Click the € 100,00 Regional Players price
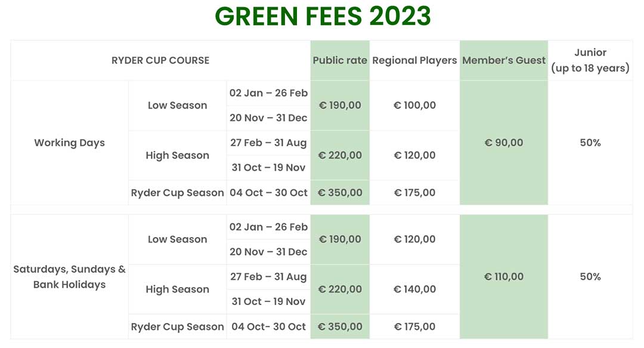 (414, 106)
